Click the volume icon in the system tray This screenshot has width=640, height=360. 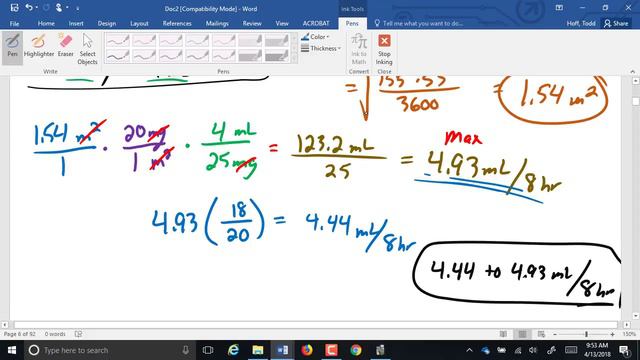[533, 350]
